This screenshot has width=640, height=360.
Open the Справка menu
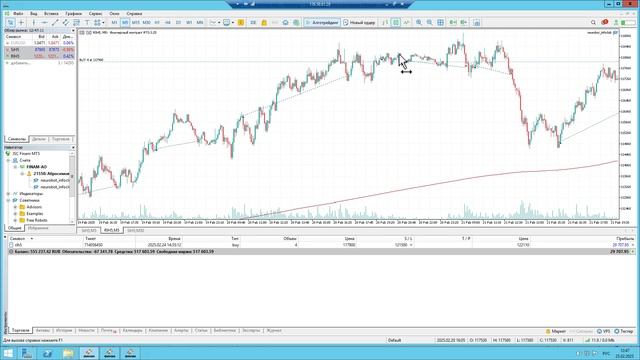click(134, 13)
